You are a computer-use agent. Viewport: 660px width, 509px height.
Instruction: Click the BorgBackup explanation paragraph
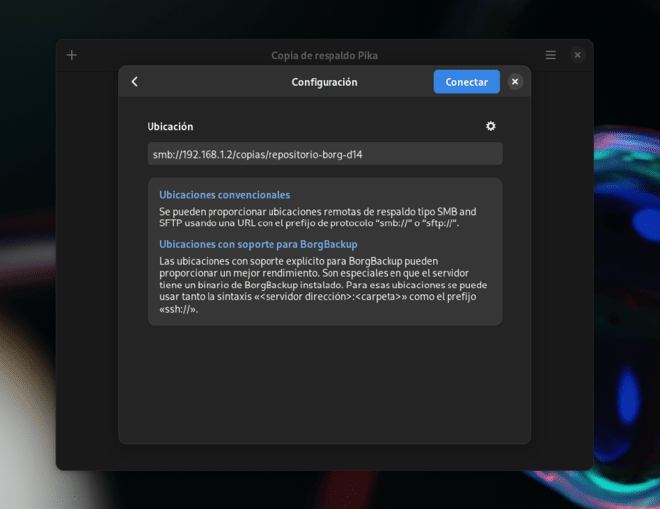point(323,285)
